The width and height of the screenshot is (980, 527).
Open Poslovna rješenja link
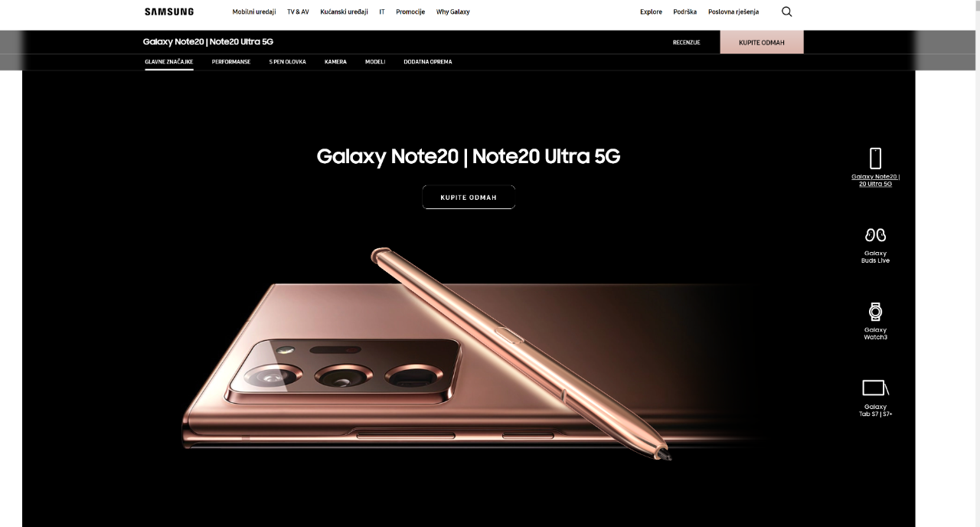click(733, 11)
